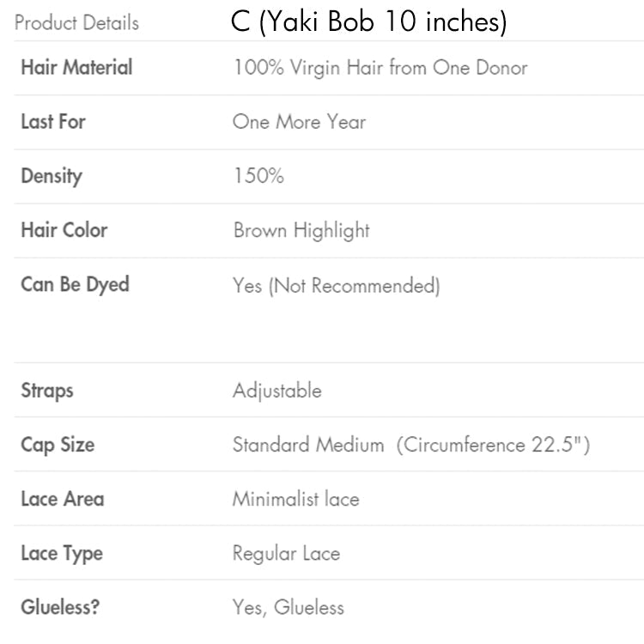The width and height of the screenshot is (644, 644).
Task: Select the Last For row label
Action: 53,121
